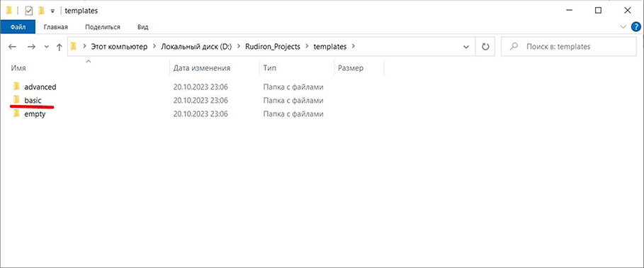Image resolution: width=644 pixels, height=268 pixels.
Task: Expand chevron after Локальный диск (D:)
Action: 239,47
